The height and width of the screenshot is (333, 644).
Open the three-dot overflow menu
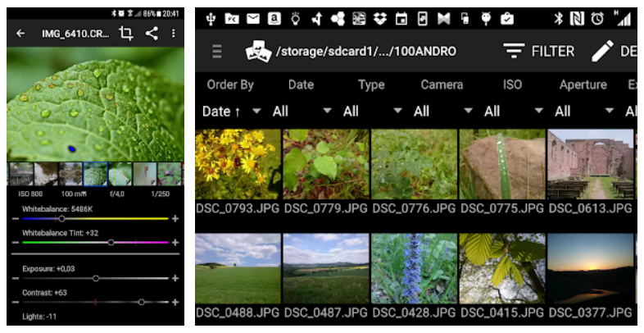tap(174, 34)
